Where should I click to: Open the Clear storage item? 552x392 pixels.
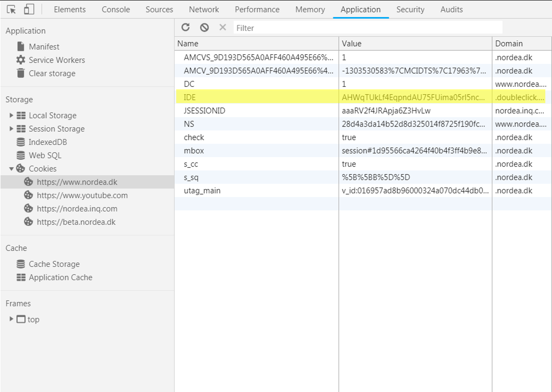52,73
